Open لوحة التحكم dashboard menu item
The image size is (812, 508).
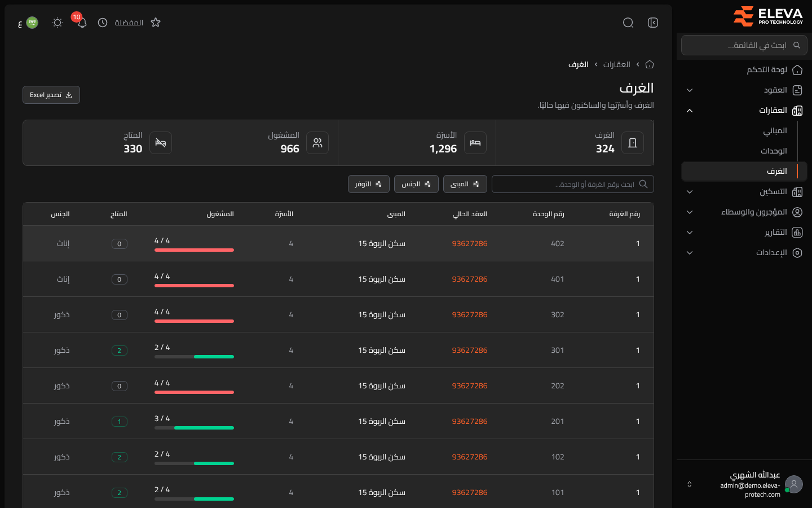pyautogui.click(x=744, y=70)
